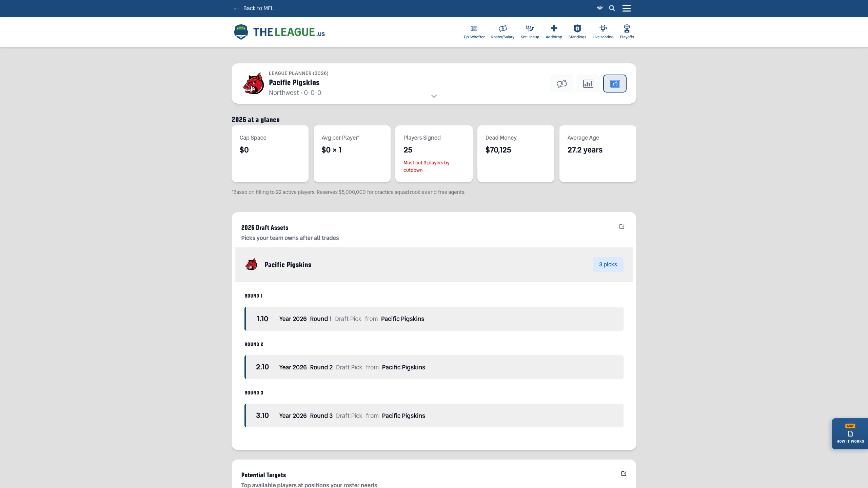Viewport: 868px width, 488px height.
Task: Click Average Age 27.2 years value
Action: click(x=585, y=150)
